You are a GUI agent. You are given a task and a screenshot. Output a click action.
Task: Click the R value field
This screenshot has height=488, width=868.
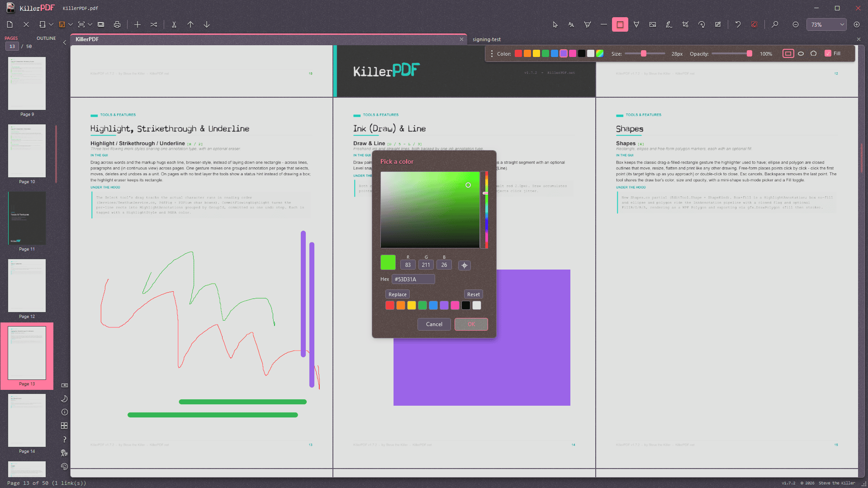[408, 265]
